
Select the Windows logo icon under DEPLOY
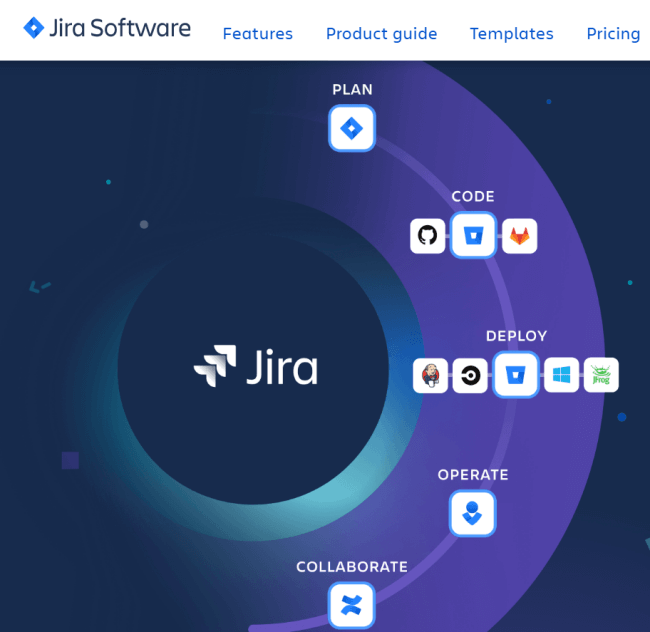pyautogui.click(x=561, y=375)
